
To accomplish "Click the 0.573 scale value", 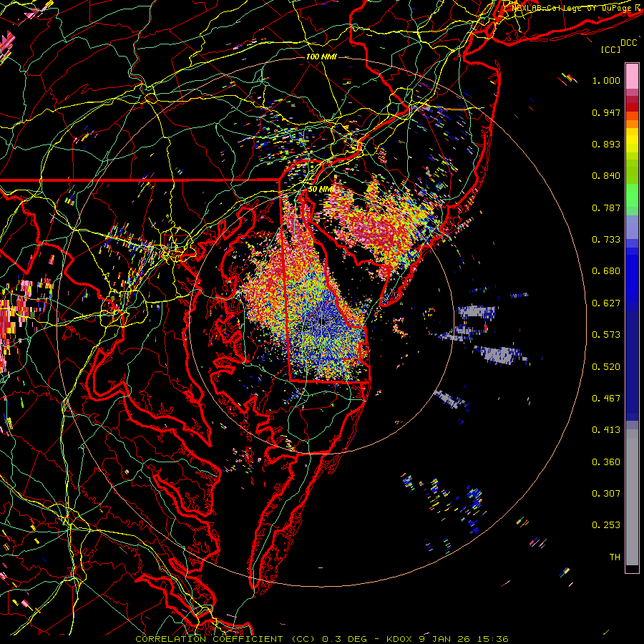I will coord(606,335).
